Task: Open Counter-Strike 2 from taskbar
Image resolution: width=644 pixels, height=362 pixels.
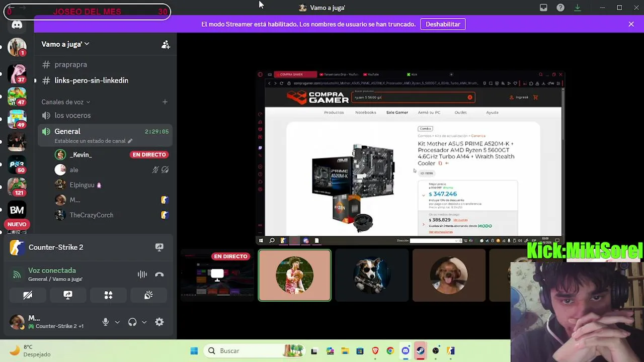Action: 451,351
